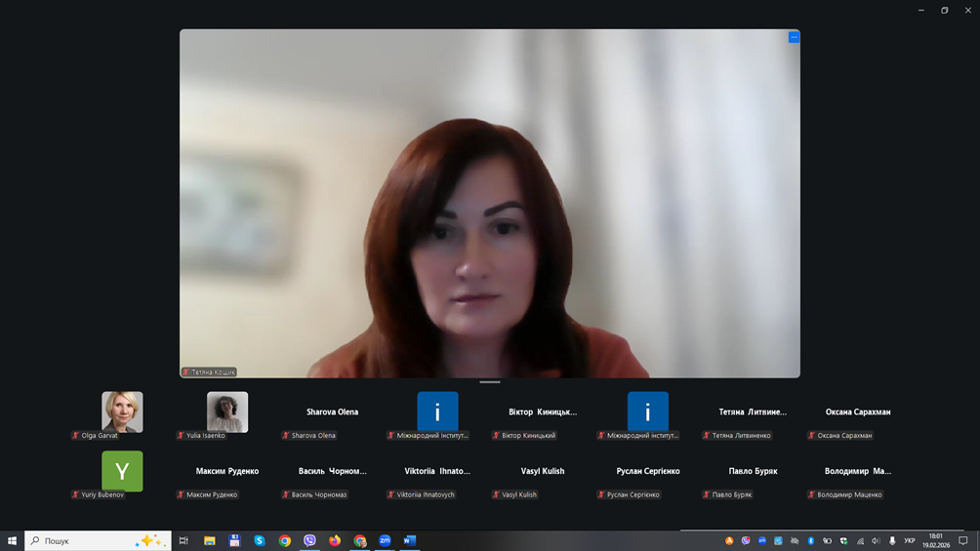Select Yulia Isaenko's participant tile

pyautogui.click(x=227, y=413)
